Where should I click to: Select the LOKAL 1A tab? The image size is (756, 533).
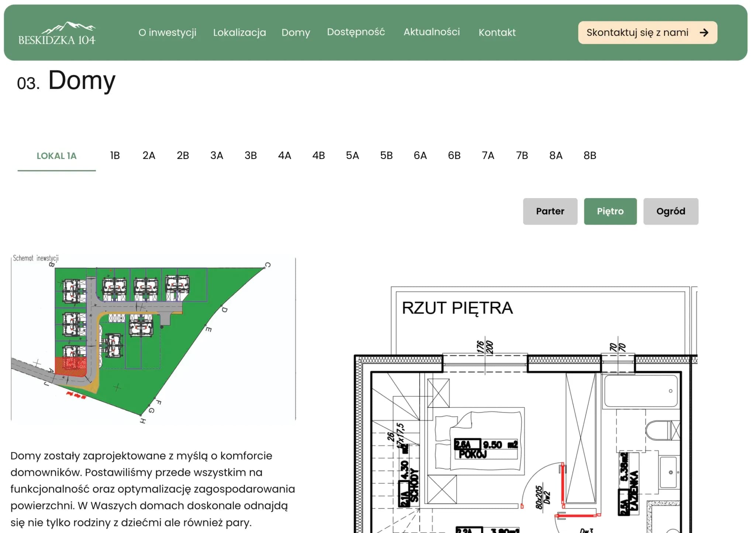pos(56,156)
